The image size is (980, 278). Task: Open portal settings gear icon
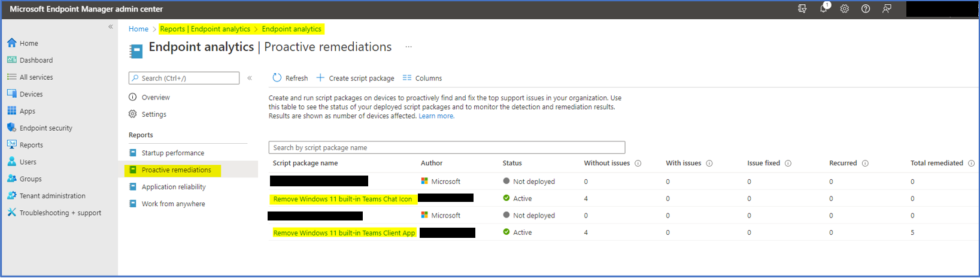(x=845, y=9)
